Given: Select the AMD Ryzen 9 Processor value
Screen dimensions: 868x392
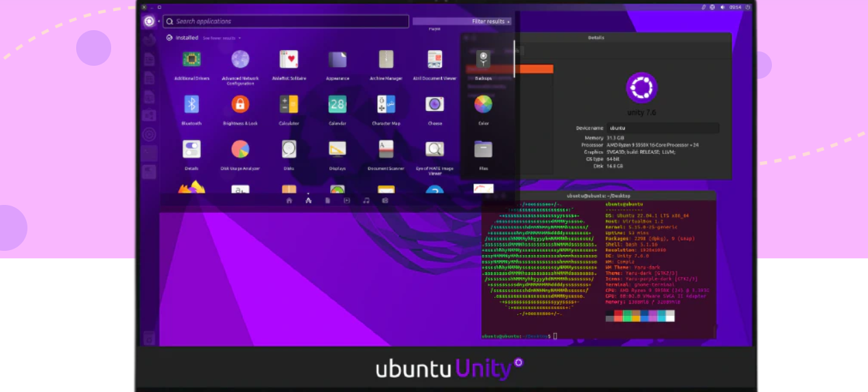Looking at the screenshot, I should tap(653, 145).
